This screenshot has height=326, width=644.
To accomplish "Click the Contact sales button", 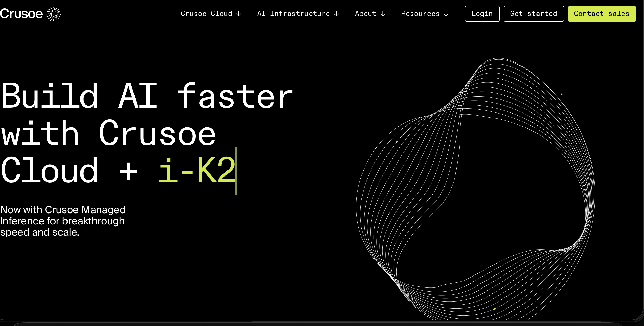I will coord(602,14).
